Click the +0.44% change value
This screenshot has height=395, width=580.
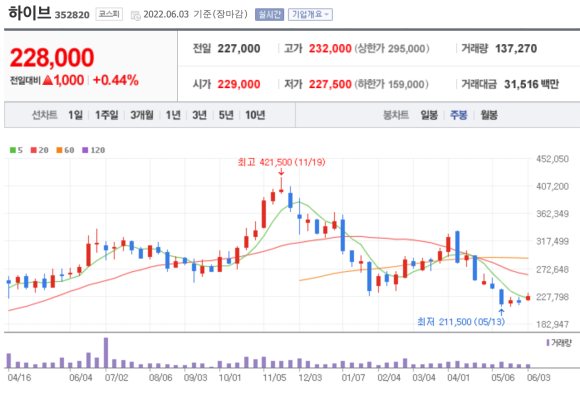(116, 80)
